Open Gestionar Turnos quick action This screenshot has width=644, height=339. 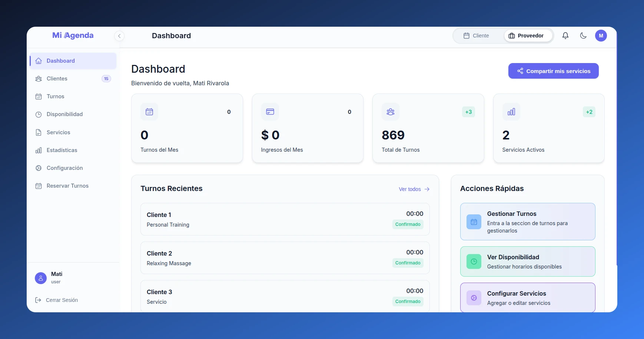[x=528, y=221]
